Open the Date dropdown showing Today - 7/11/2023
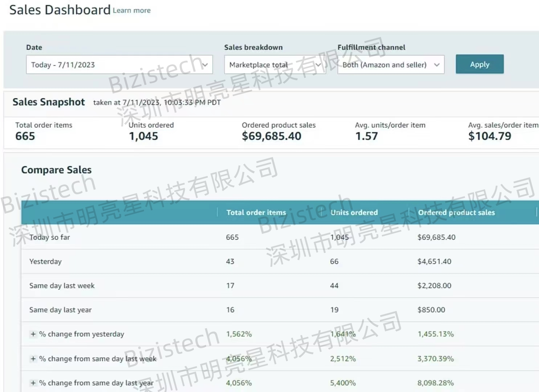This screenshot has width=539, height=392. click(x=119, y=65)
